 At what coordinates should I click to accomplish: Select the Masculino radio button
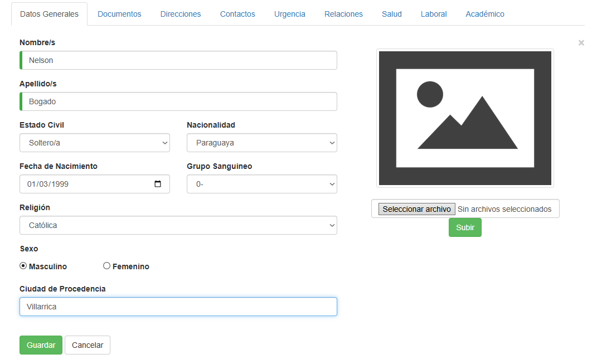click(x=23, y=266)
